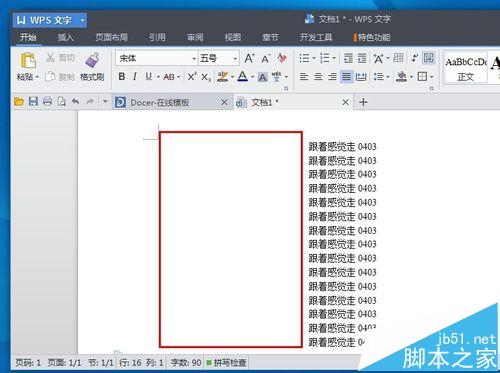500x373 pixels.
Task: Switch to 视图 ribbon tab
Action: [x=233, y=37]
